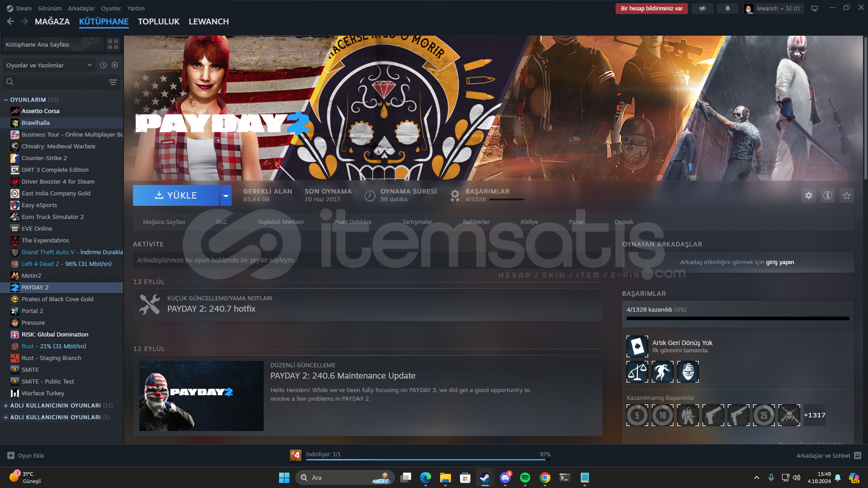The height and width of the screenshot is (488, 868).
Task: Click the library search field
Action: click(x=54, y=82)
